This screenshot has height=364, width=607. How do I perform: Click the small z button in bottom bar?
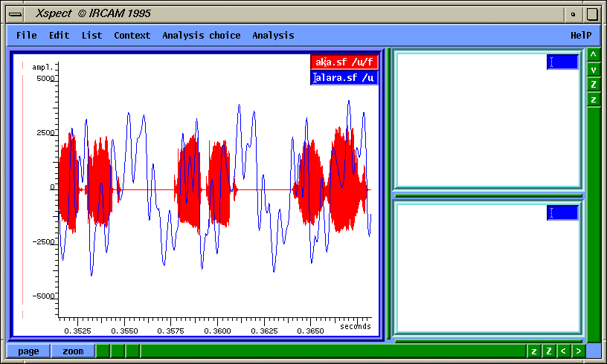tap(534, 351)
